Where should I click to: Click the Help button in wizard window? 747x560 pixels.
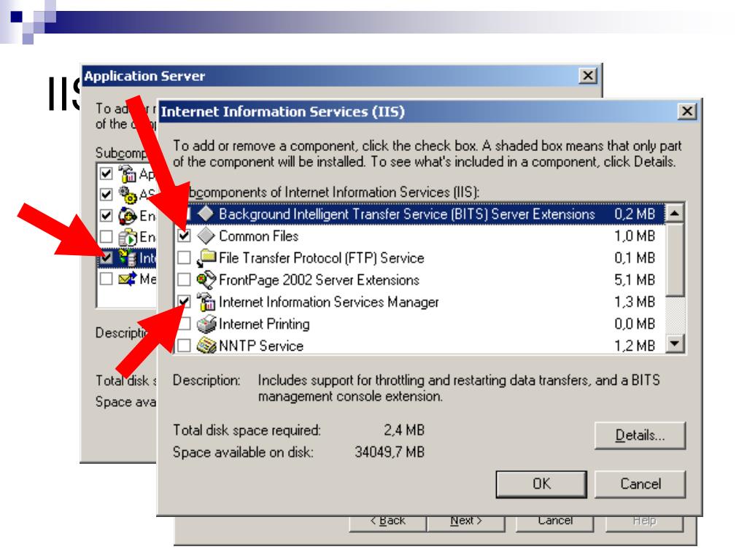(x=644, y=522)
